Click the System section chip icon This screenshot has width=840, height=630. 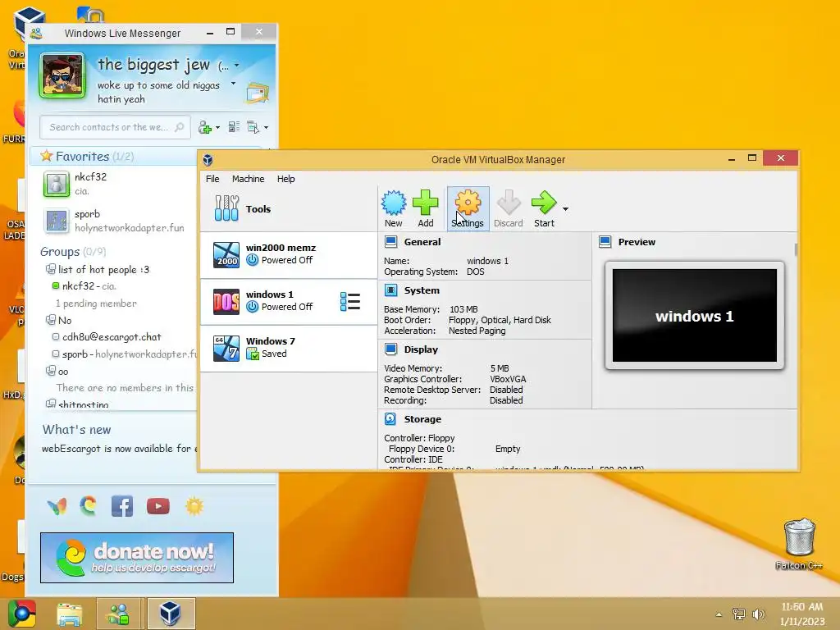(391, 290)
